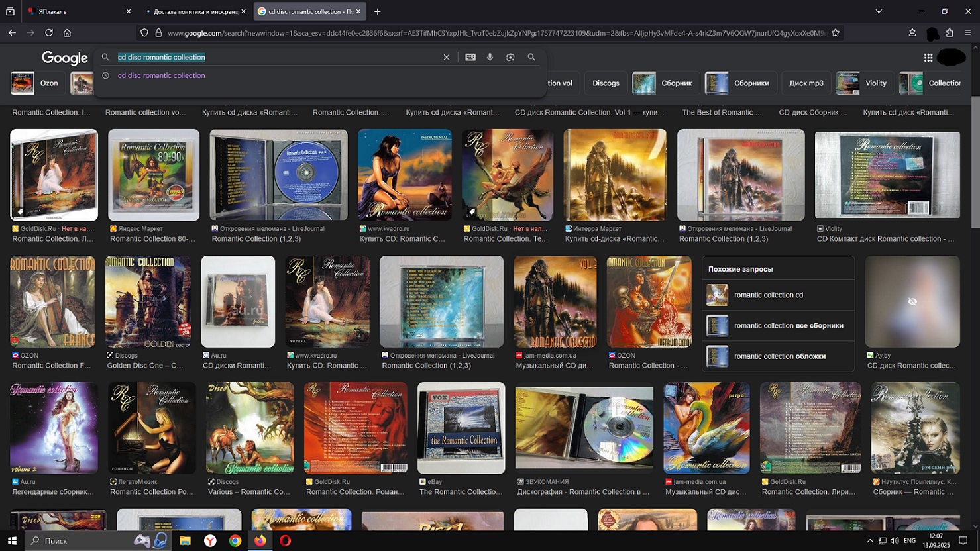Apply the Violity filter chip
Viewport: 980px width, 551px height.
point(864,83)
